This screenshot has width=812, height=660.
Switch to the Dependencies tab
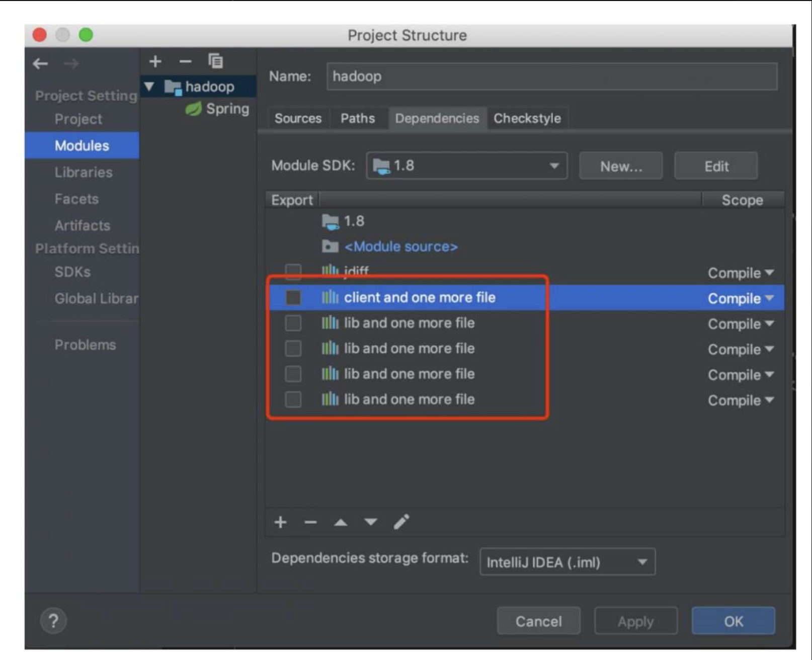pyautogui.click(x=437, y=119)
